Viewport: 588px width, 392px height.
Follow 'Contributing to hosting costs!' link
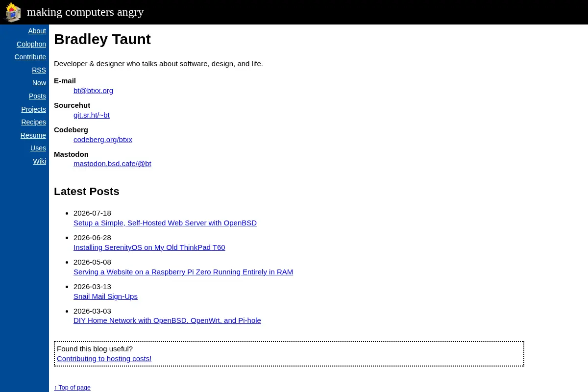pos(104,359)
